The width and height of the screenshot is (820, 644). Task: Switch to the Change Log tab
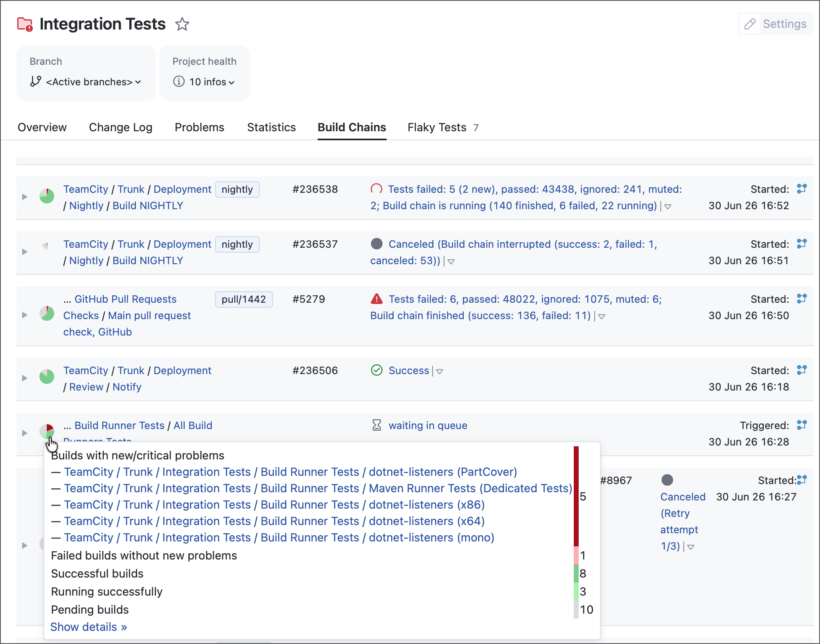121,128
